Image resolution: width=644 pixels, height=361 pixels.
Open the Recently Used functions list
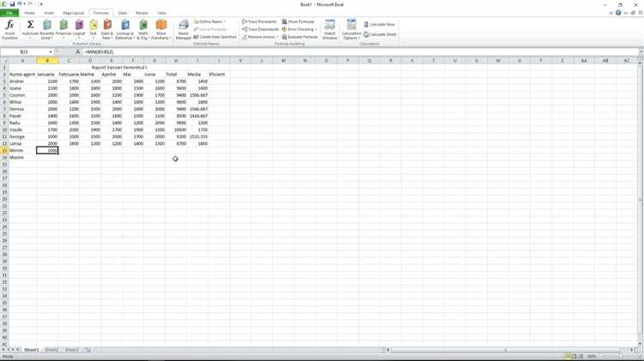(47, 29)
